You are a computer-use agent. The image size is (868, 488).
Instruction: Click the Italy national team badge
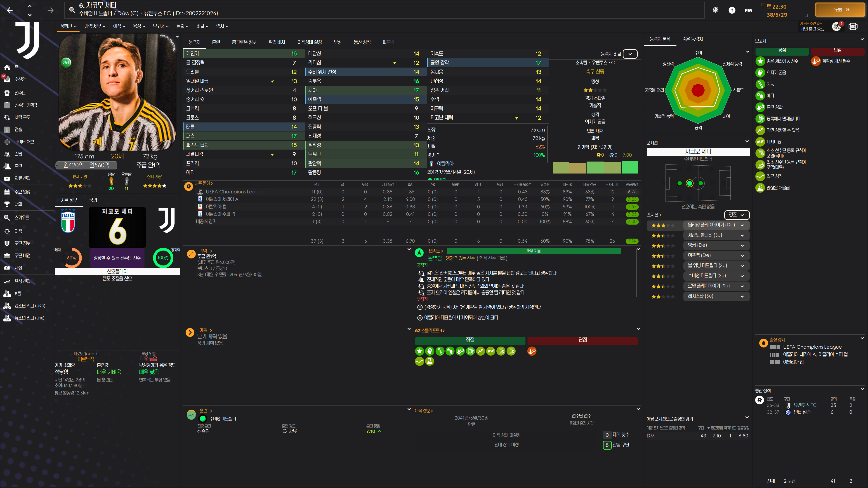pyautogui.click(x=68, y=221)
